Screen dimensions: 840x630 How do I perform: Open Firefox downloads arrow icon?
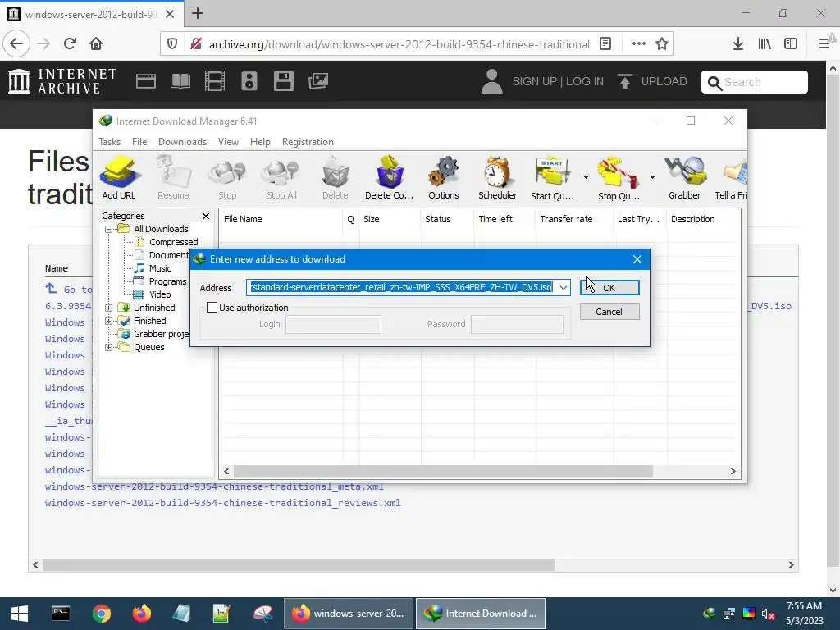tap(738, 43)
